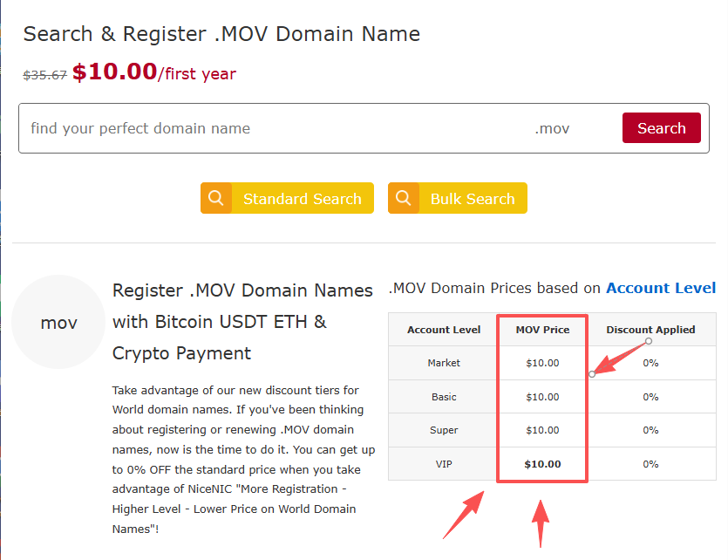728x560 pixels.
Task: Click the Bulk Search button
Action: 475,198
